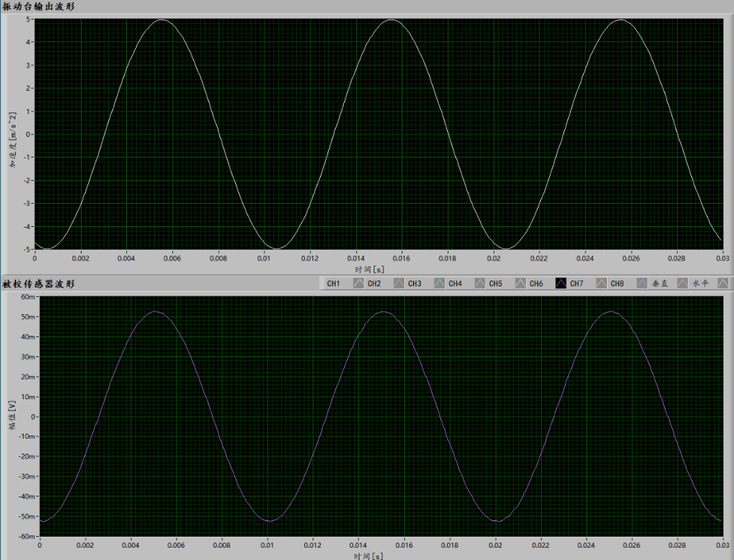Select the CH7 legend label
The width and height of the screenshot is (734, 560).
click(x=576, y=284)
